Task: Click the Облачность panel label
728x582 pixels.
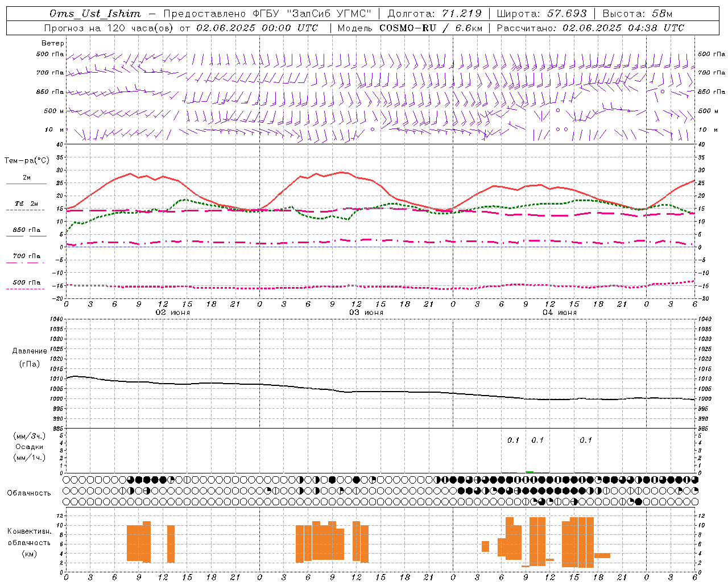Action: coord(29,493)
